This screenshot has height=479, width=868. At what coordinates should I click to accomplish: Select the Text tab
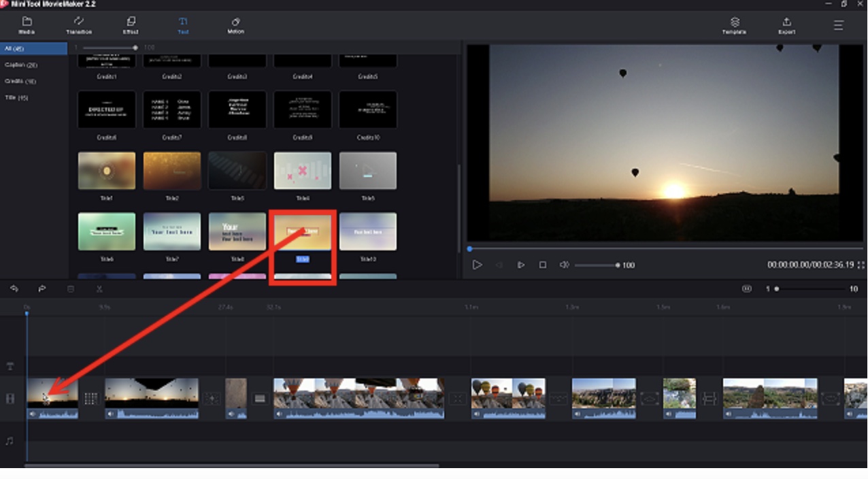click(183, 26)
